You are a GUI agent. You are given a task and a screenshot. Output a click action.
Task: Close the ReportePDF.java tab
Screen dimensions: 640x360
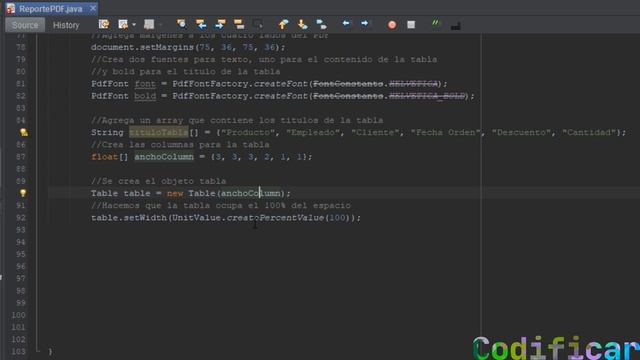tap(93, 8)
